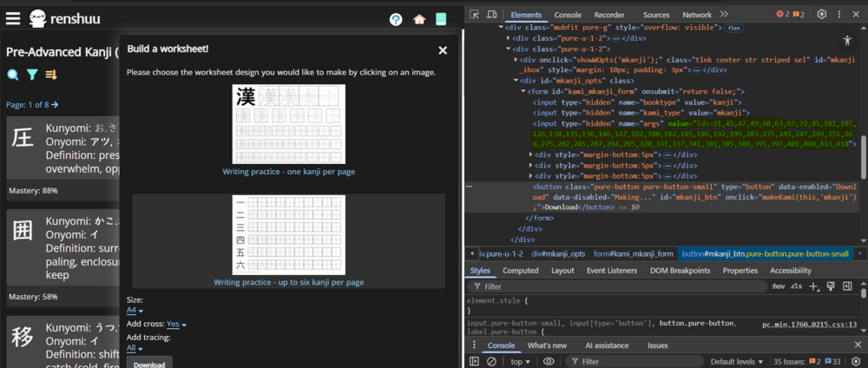
Task: Open the renshuu hamburger menu
Action: click(14, 18)
